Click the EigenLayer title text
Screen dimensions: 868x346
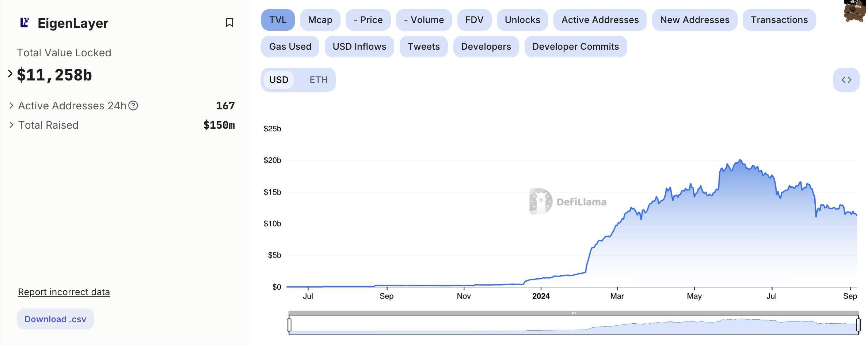[73, 23]
